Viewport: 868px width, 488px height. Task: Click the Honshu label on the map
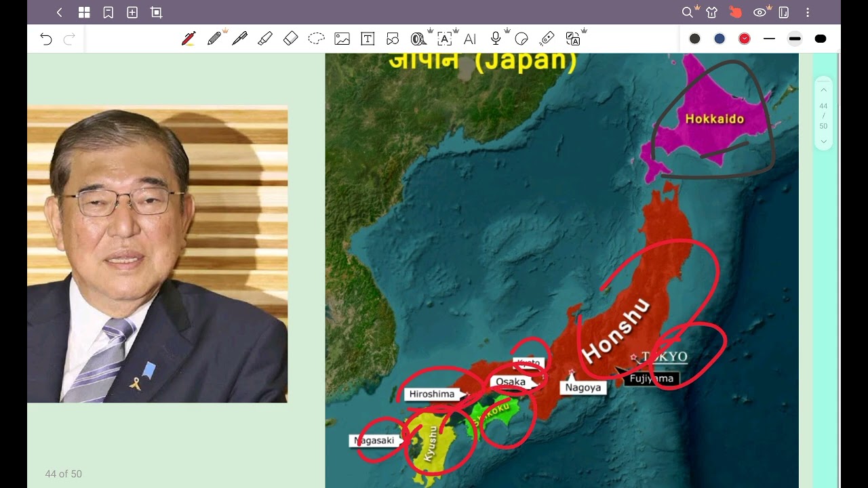pyautogui.click(x=616, y=330)
